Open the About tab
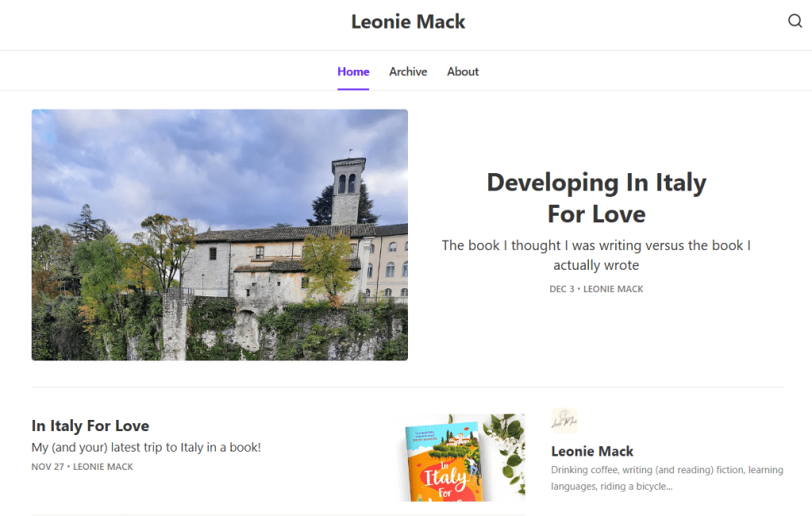The width and height of the screenshot is (812, 516). point(463,71)
